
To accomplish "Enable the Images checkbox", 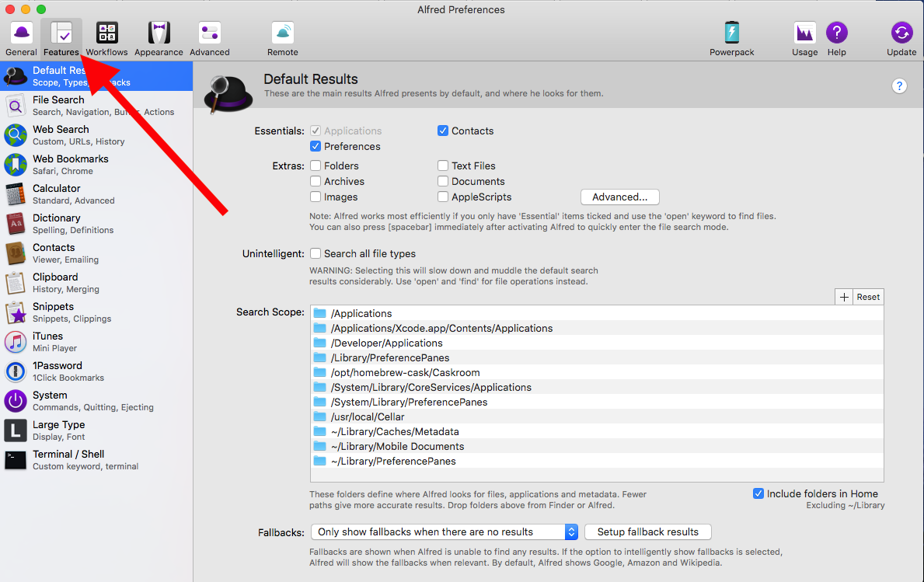I will [316, 197].
